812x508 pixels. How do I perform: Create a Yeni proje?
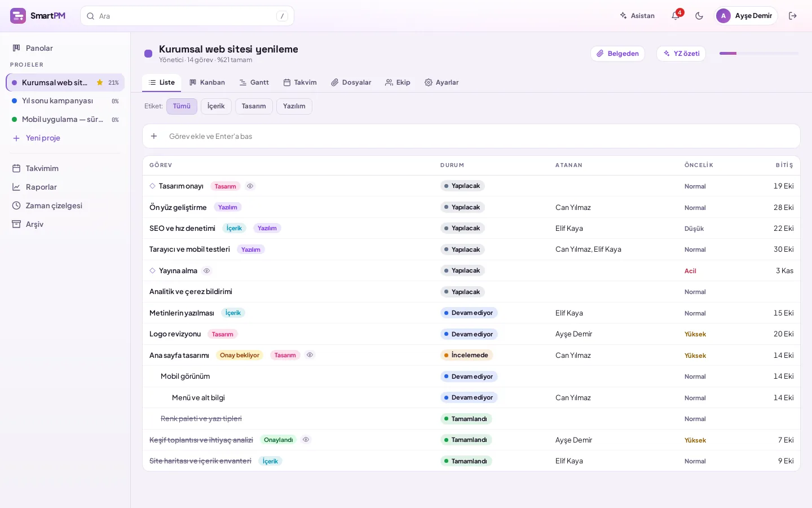[x=65, y=138]
